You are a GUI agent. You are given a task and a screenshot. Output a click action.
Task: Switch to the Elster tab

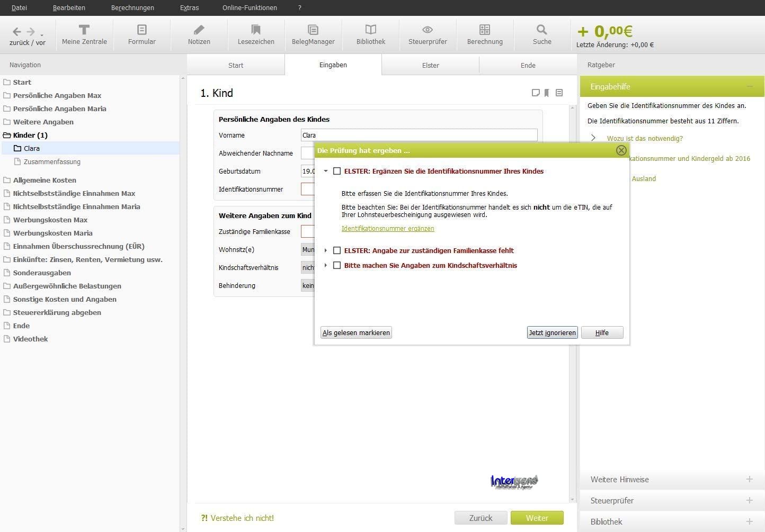coord(430,65)
